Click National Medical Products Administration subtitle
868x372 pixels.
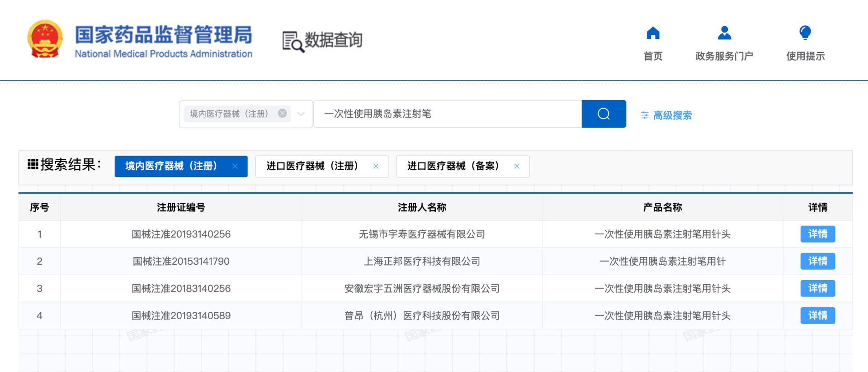[x=164, y=54]
